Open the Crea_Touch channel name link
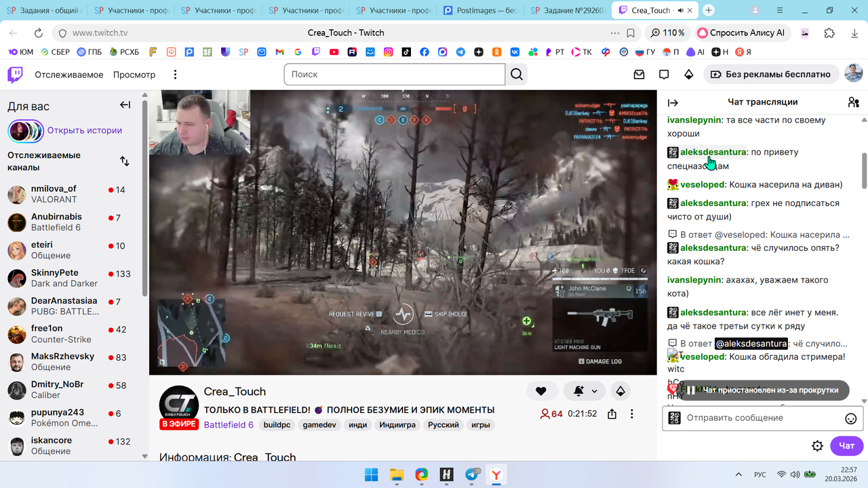This screenshot has height=488, width=868. (x=235, y=392)
